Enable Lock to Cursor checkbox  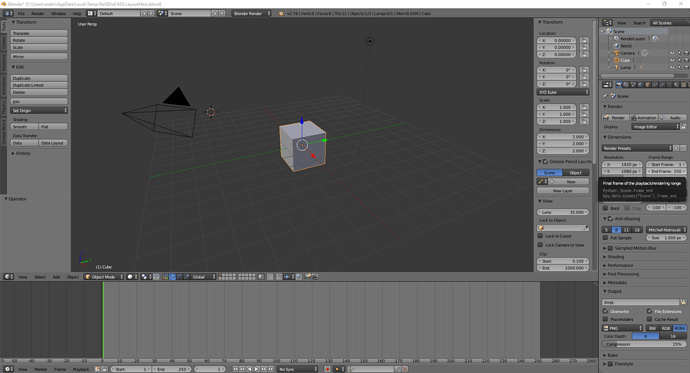[540, 236]
